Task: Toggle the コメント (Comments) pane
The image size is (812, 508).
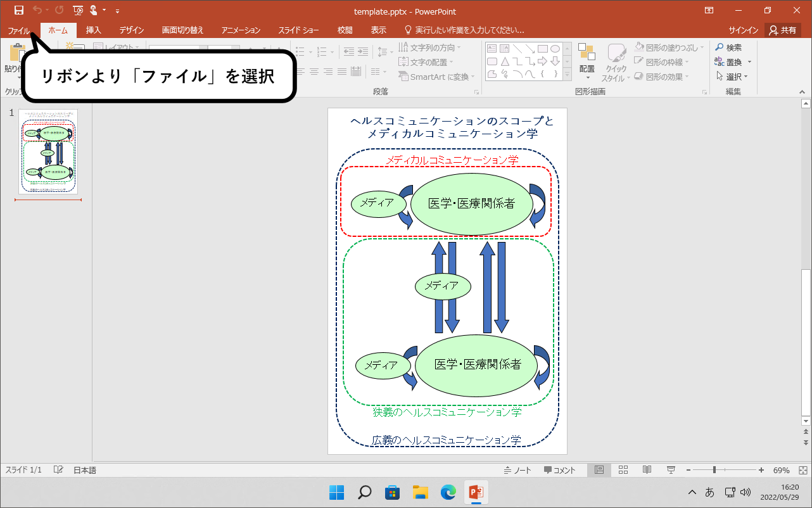Action: pos(558,469)
